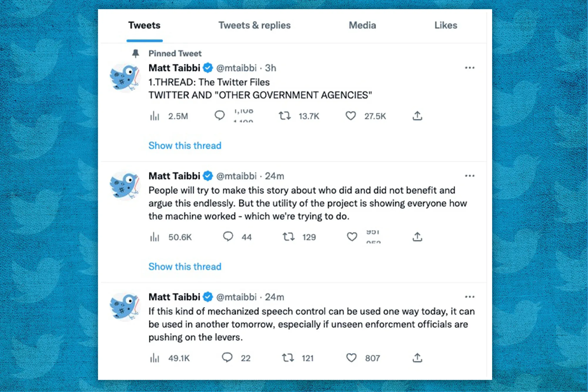Reply to the mechanized speech control tweet
Viewport: 588px width, 392px height.
coord(227,358)
